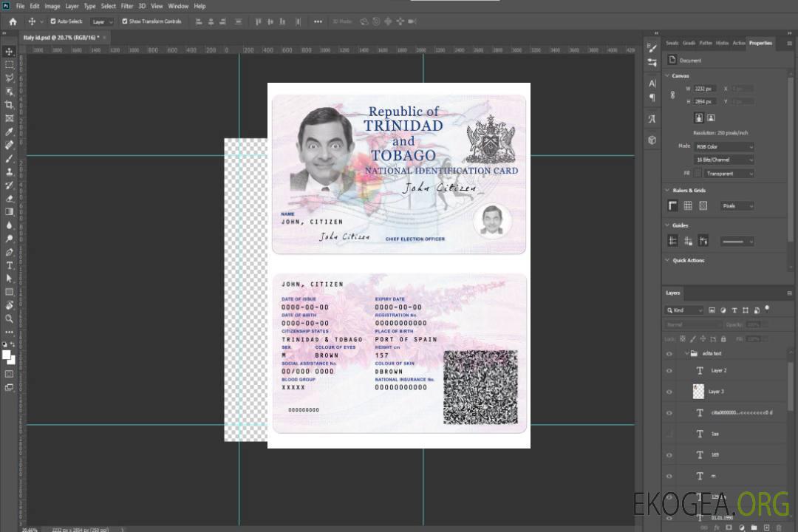Select the Lasso tool
The image size is (798, 532).
point(9,78)
